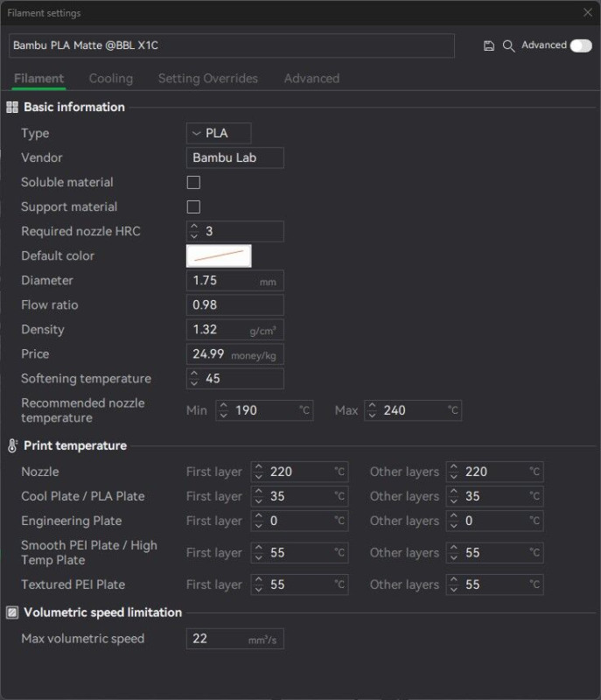Click the Print temperature thermometer icon

tap(12, 445)
